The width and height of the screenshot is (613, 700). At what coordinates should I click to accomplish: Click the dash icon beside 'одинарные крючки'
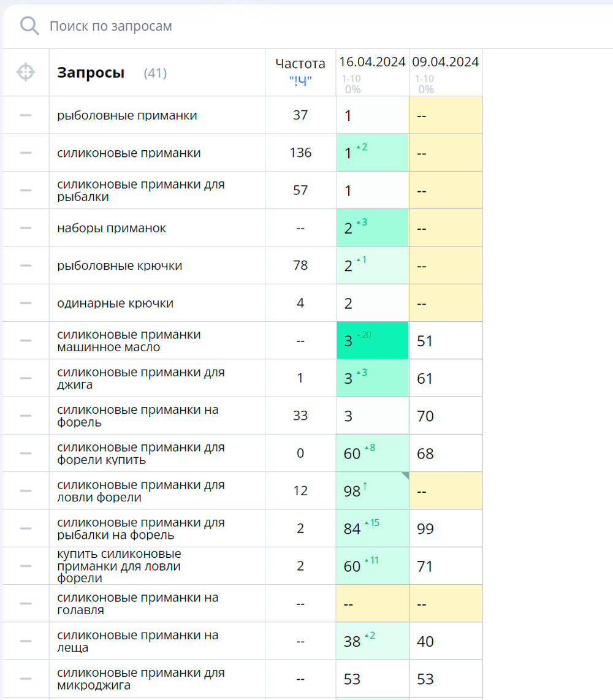click(x=26, y=303)
